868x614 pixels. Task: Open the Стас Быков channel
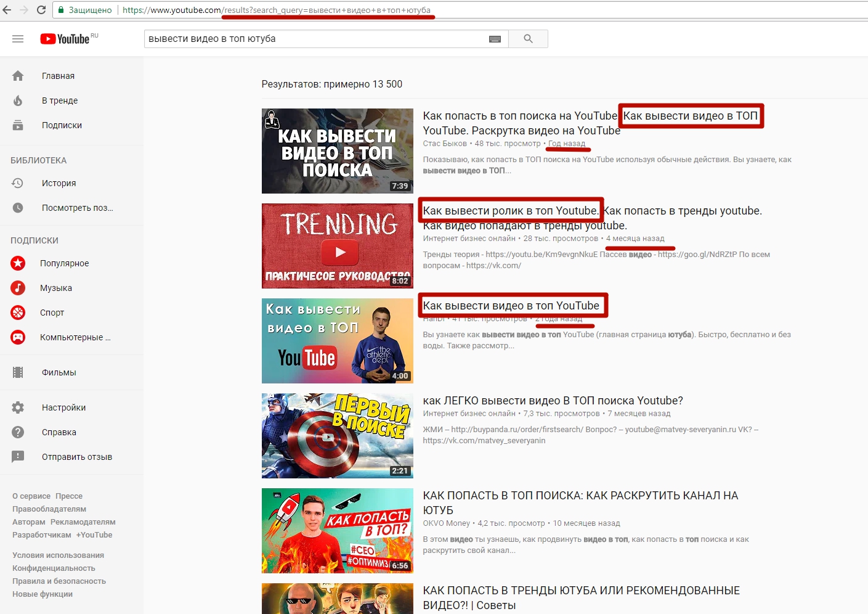click(445, 144)
